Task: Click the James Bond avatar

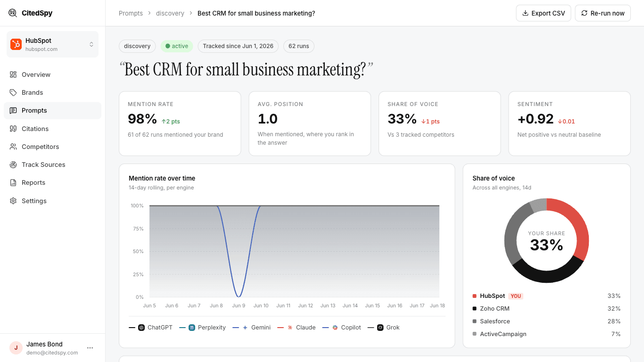Action: point(16,348)
